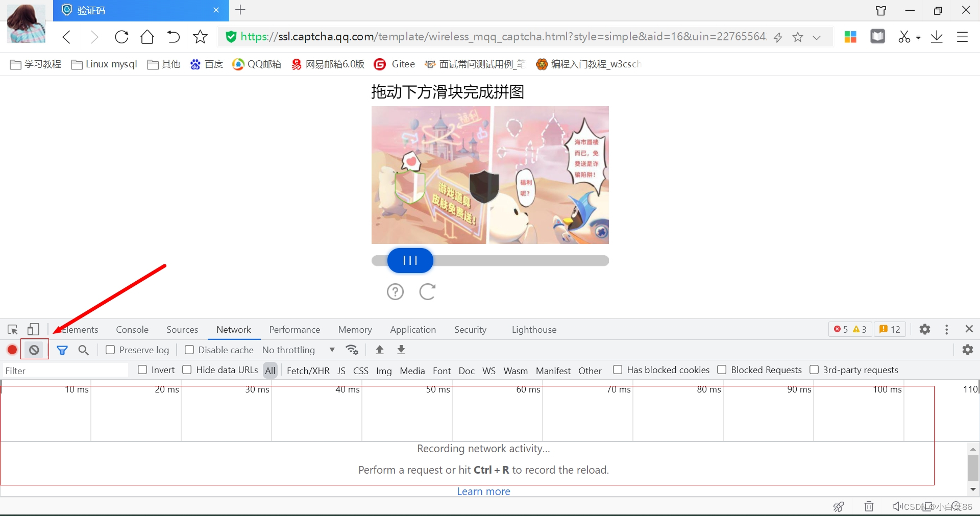Expand the address bar dropdown chevron
980x516 pixels.
click(817, 37)
